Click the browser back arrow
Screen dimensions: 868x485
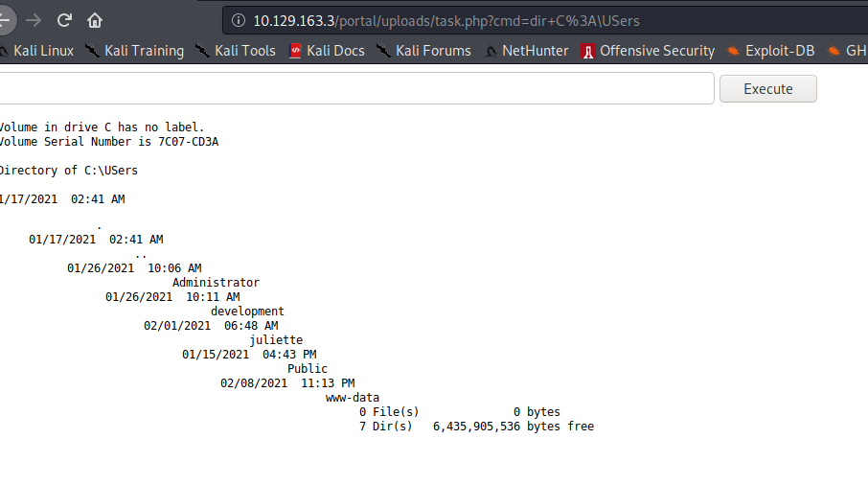point(6,20)
